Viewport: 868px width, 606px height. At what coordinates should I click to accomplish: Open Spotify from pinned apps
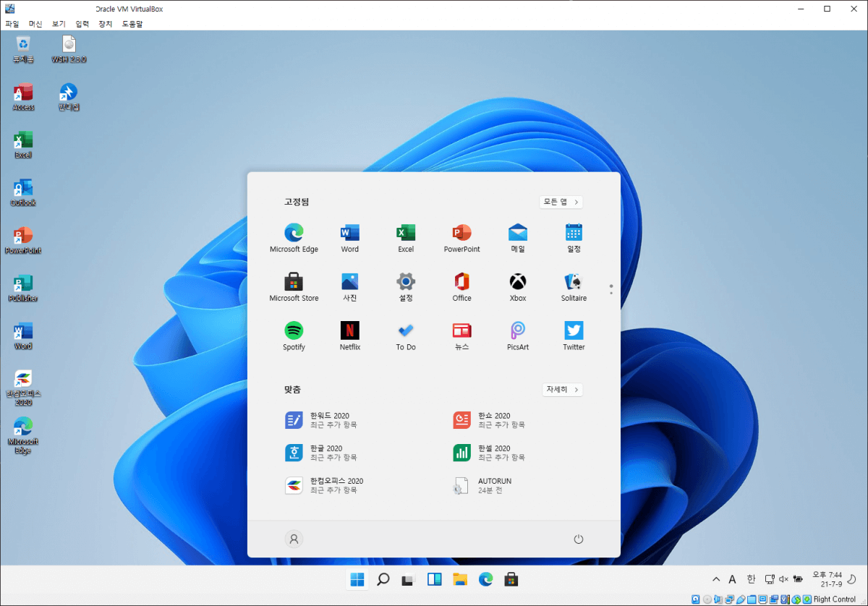(x=294, y=337)
